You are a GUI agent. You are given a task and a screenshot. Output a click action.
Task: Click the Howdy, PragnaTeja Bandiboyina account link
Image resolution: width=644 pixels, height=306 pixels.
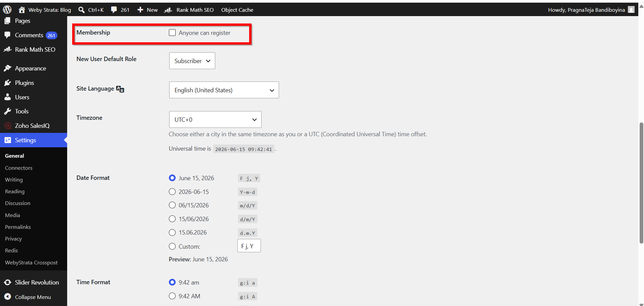(586, 10)
